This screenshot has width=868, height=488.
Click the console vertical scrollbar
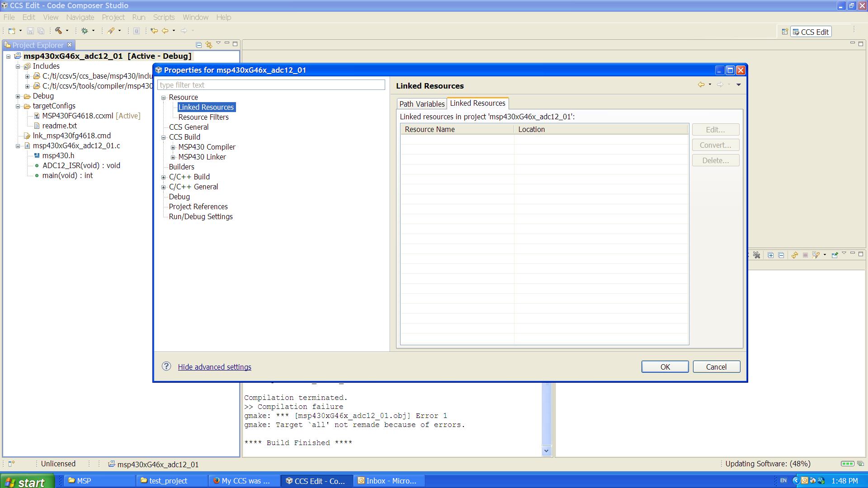(x=546, y=416)
